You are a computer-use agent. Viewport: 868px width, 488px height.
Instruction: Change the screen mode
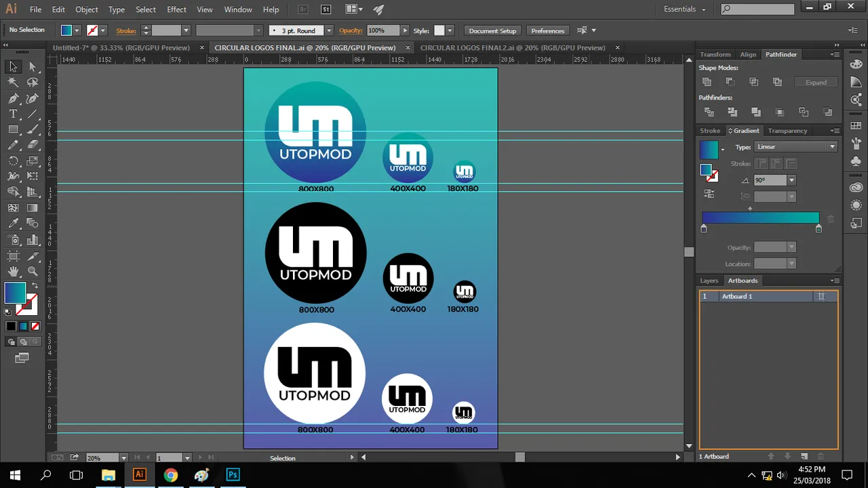tap(22, 358)
